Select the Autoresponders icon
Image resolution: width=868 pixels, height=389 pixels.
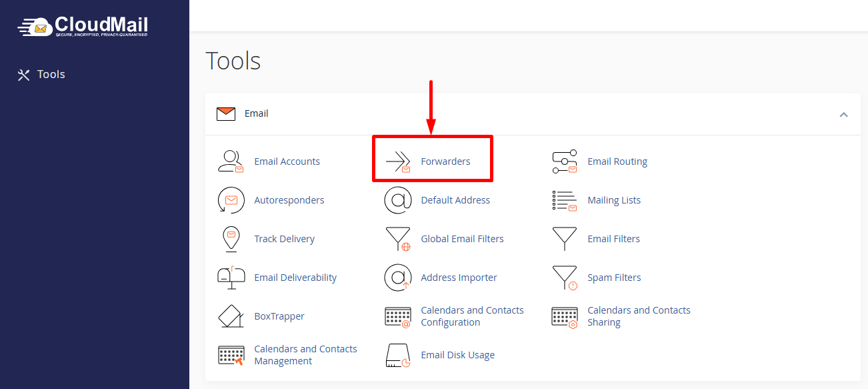click(x=231, y=200)
